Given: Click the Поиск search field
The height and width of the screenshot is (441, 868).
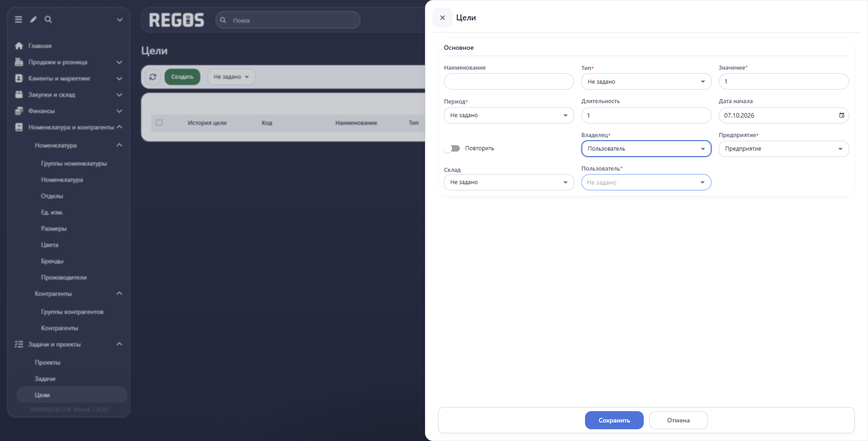Looking at the screenshot, I should [x=288, y=20].
